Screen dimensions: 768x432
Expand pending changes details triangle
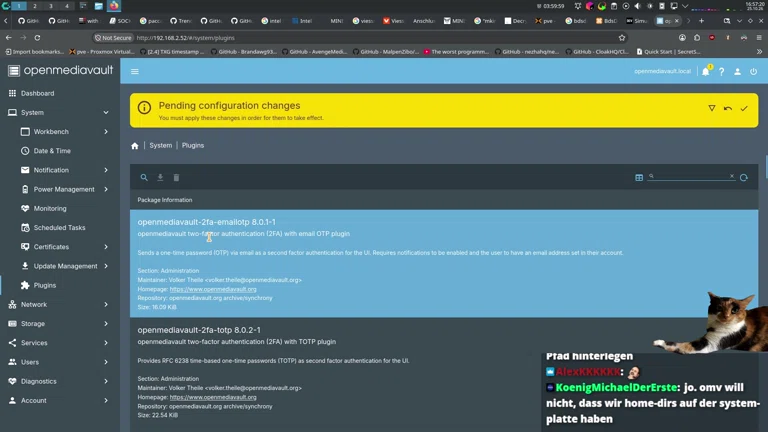(712, 108)
